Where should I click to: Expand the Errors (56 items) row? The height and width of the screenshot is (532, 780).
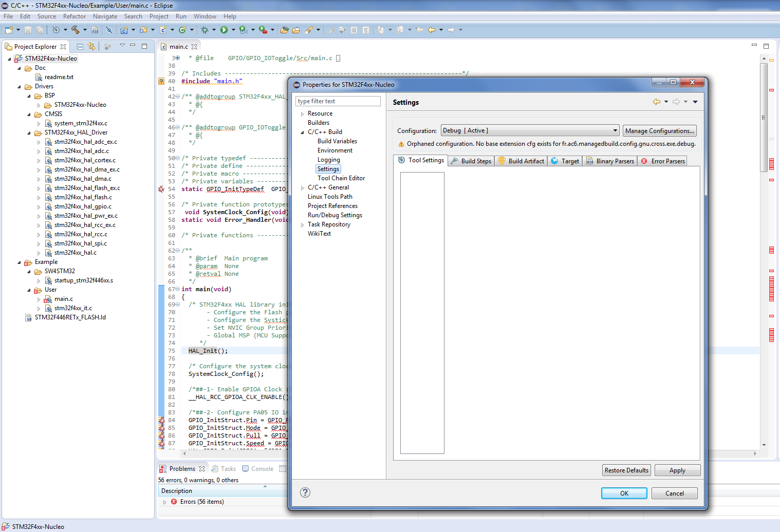click(164, 502)
